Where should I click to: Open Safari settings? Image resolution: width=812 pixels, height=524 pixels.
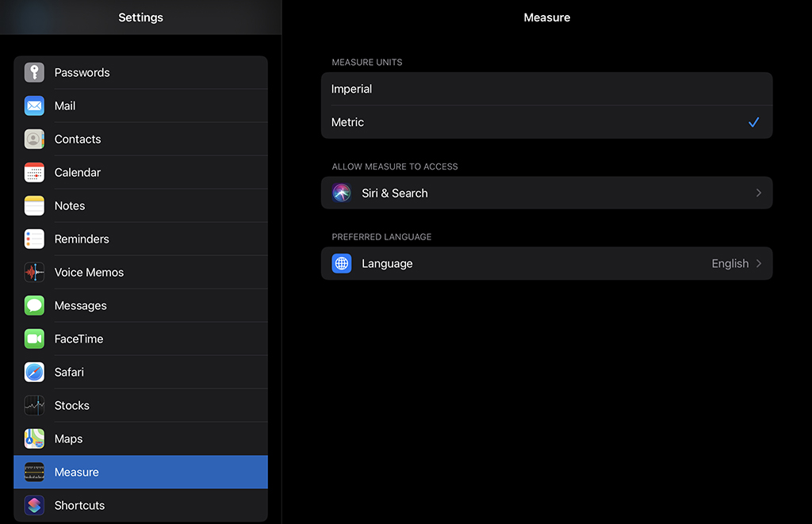click(141, 372)
